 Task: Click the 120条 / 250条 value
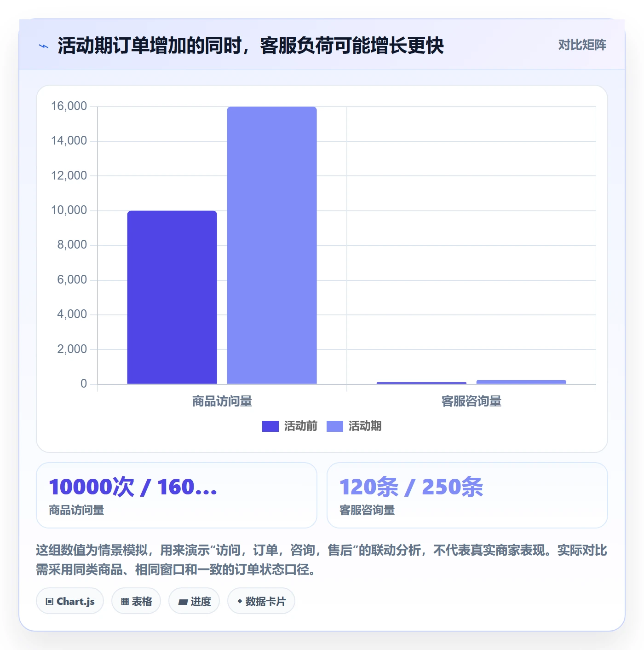coord(411,487)
